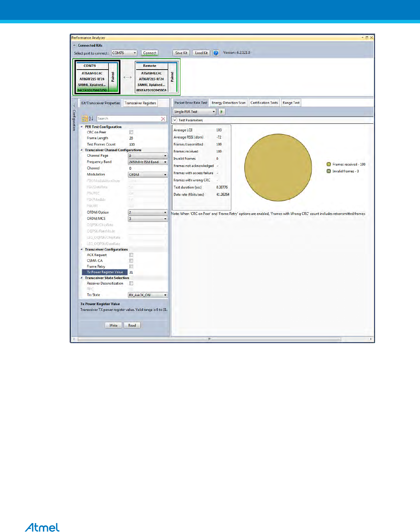This screenshot has height=532, width=420.
Task: Click the Average RSSI (dbm) row
Action: pos(201,137)
